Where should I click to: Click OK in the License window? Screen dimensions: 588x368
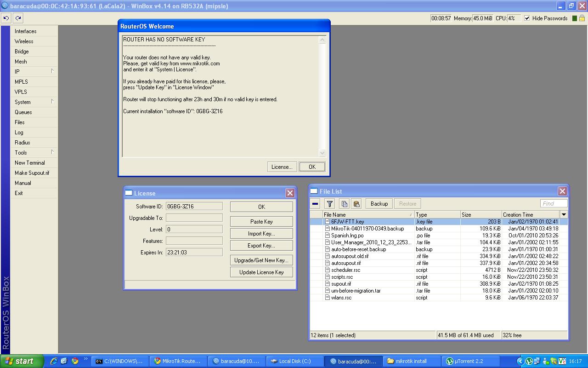261,207
